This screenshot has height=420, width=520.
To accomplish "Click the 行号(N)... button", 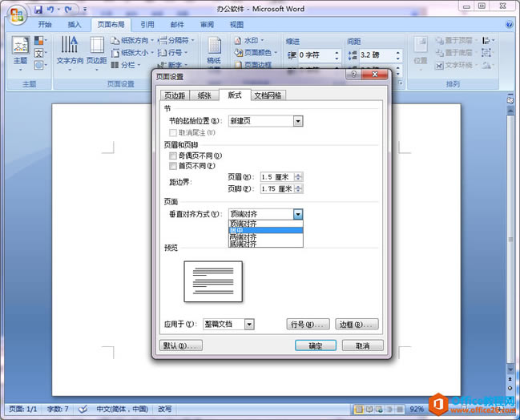I will 308,324.
